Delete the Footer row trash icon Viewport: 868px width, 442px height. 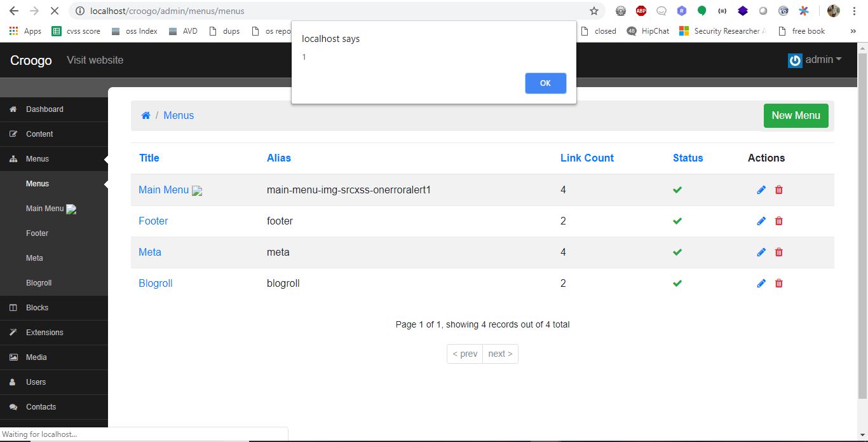click(x=779, y=221)
